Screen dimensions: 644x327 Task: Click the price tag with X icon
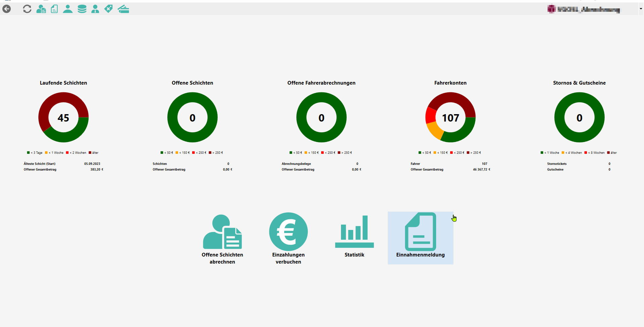tap(109, 9)
